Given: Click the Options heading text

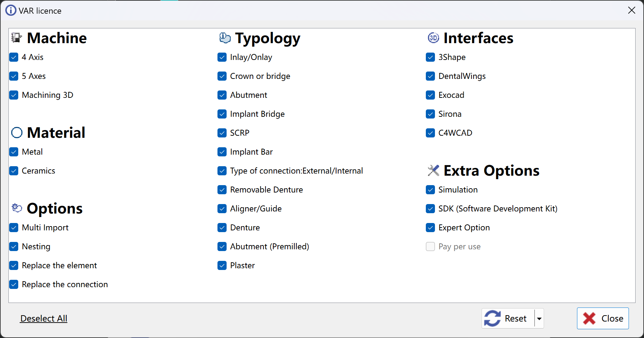Looking at the screenshot, I should 55,209.
